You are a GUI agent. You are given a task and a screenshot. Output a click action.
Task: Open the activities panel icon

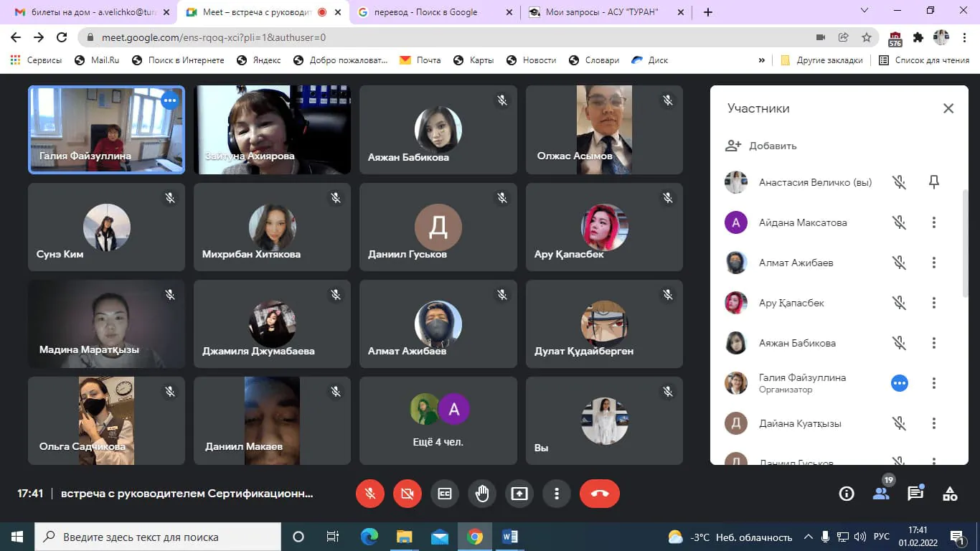click(950, 494)
